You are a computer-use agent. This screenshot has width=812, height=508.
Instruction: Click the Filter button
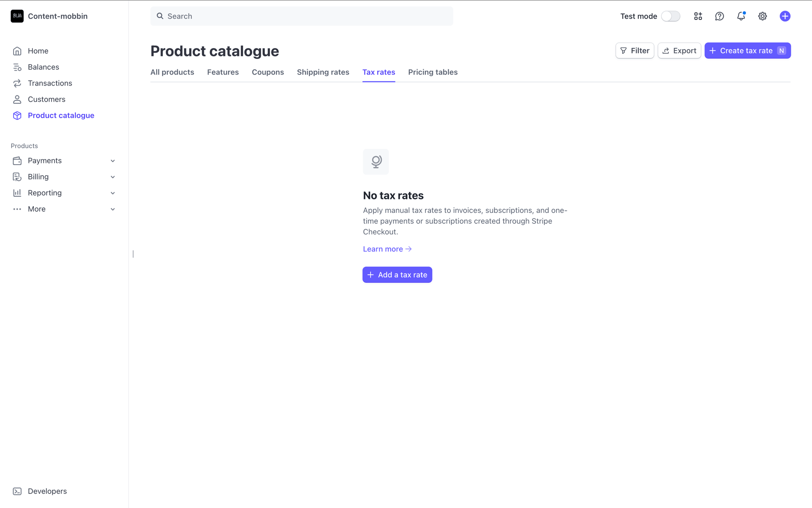click(x=635, y=51)
